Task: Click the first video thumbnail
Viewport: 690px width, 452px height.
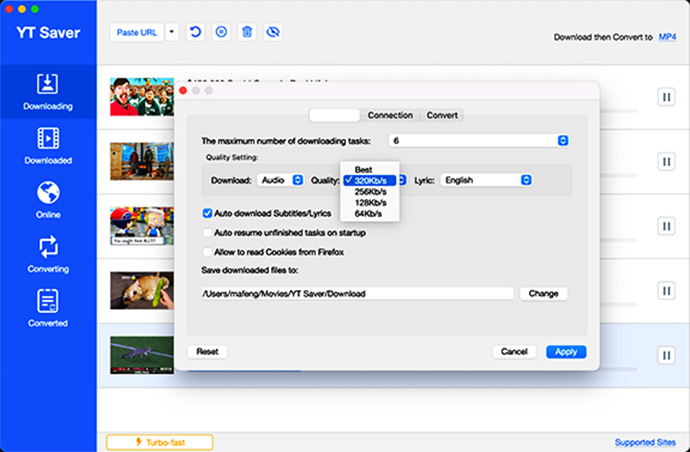Action: (142, 97)
